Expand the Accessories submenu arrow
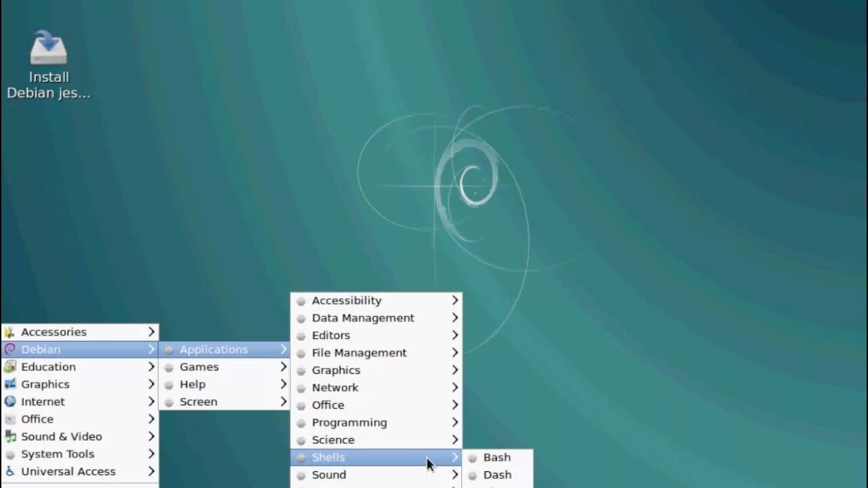 [151, 332]
